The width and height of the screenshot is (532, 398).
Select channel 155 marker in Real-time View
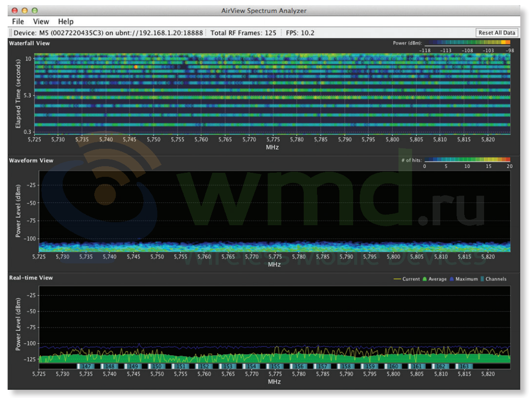(x=274, y=366)
